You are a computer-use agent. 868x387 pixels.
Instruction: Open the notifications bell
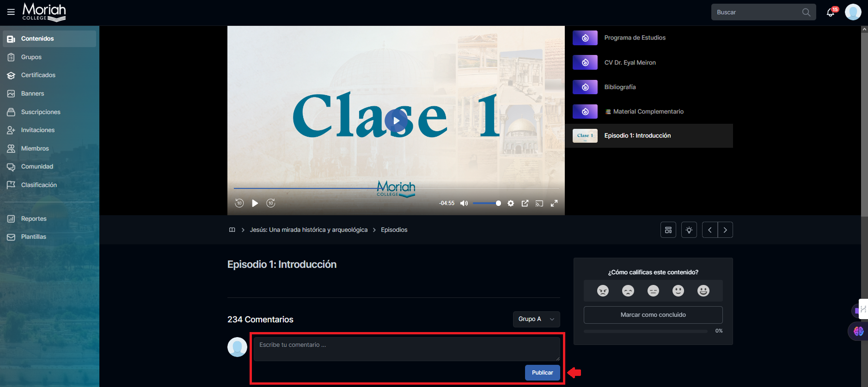(831, 12)
